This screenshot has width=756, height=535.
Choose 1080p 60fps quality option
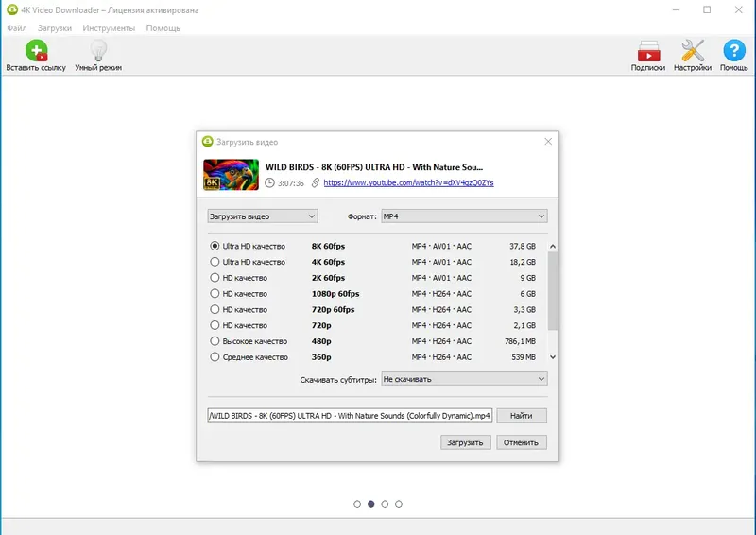[215, 293]
